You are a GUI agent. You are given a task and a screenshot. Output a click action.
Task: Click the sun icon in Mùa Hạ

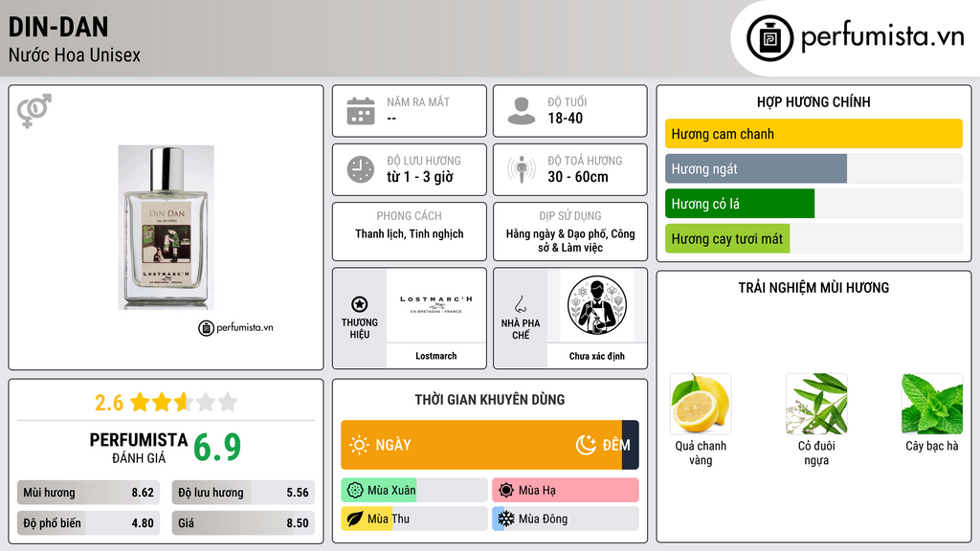click(x=506, y=491)
